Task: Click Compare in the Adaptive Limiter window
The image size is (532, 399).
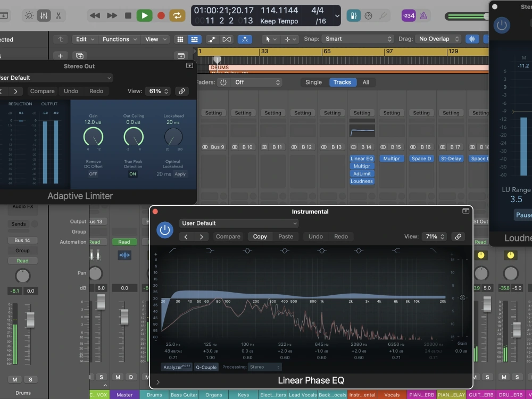Action: click(42, 91)
